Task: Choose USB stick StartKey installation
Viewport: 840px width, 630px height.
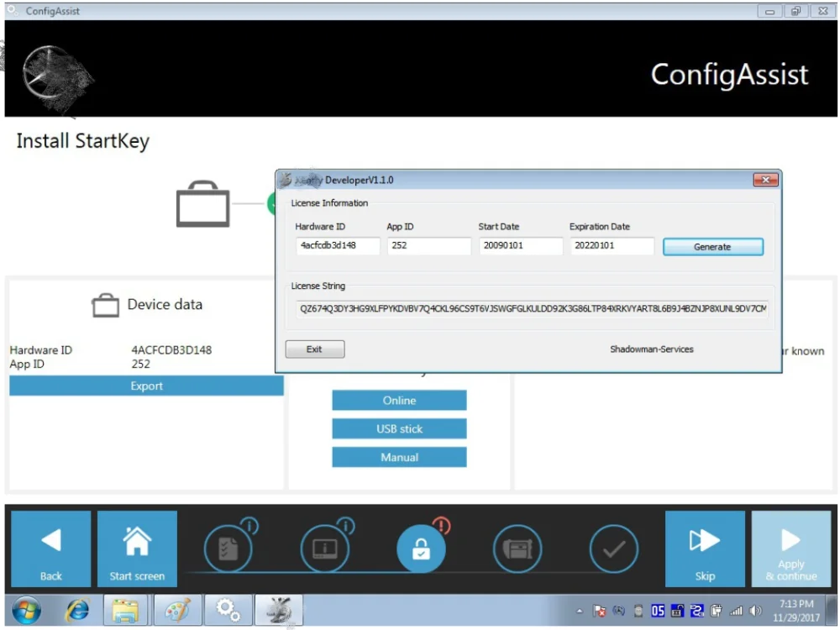Action: (x=399, y=428)
